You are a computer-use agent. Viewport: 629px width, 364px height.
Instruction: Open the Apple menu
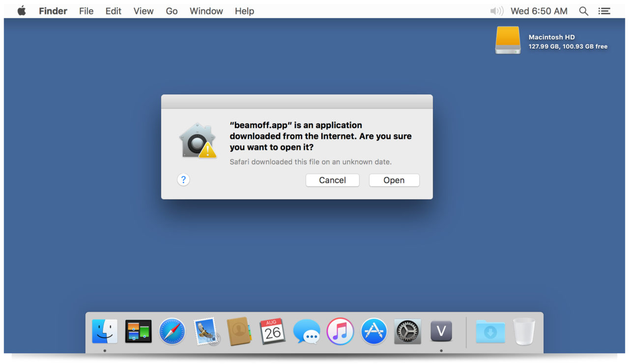coord(21,10)
